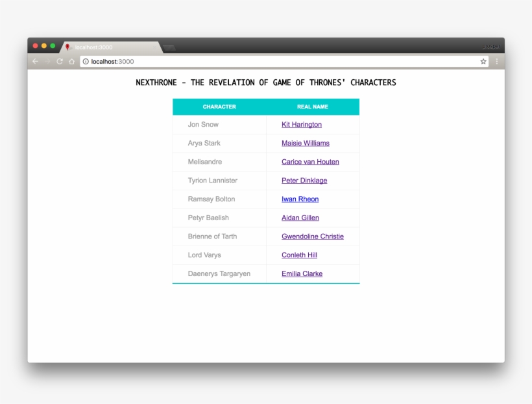
Task: Open site information via the circled-i icon
Action: coord(85,61)
